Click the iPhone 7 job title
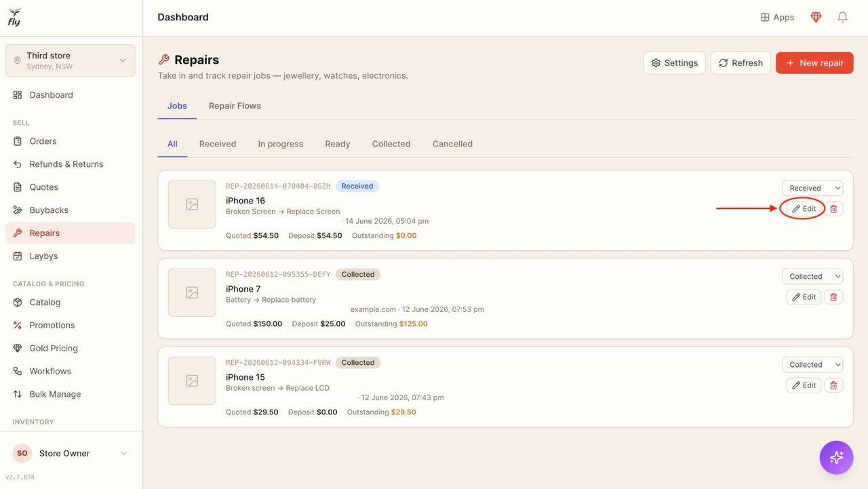 (x=243, y=289)
